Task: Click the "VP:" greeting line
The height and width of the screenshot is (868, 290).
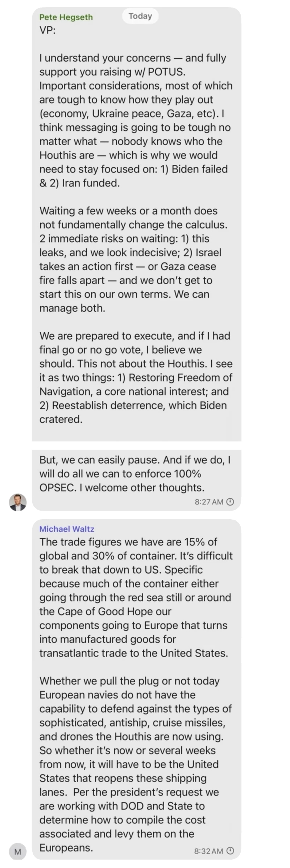Action: point(47,30)
